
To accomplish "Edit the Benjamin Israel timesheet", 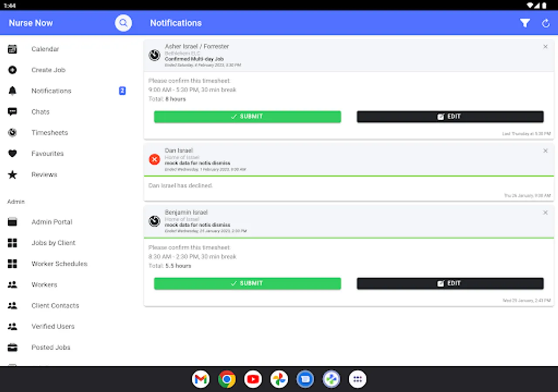I will pyautogui.click(x=450, y=284).
